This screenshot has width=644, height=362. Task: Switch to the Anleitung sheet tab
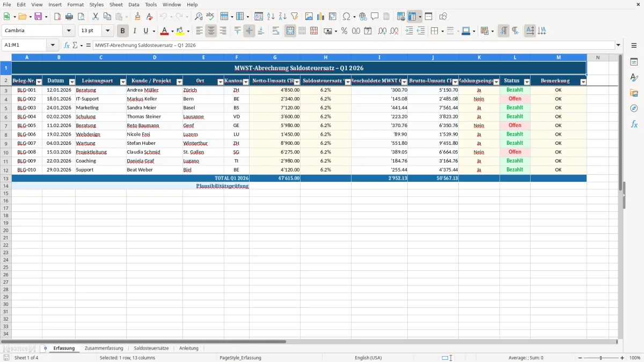point(189,348)
